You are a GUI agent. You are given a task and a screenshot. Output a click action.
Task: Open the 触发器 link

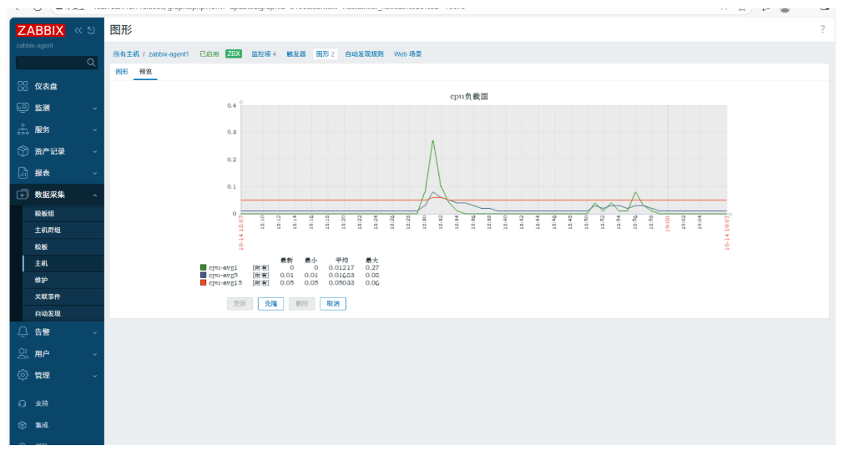(x=296, y=53)
